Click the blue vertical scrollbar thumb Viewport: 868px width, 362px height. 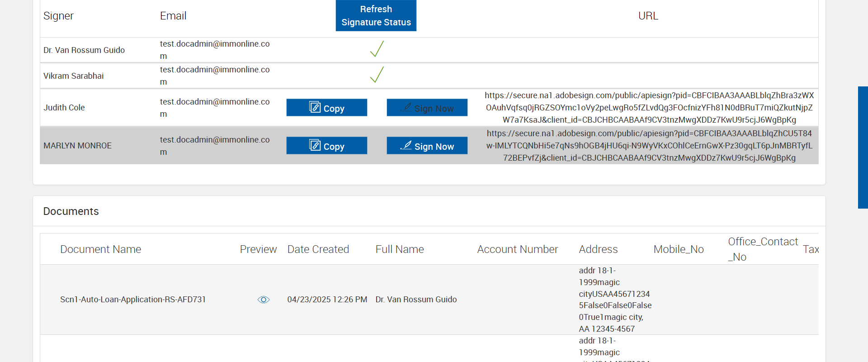863,148
